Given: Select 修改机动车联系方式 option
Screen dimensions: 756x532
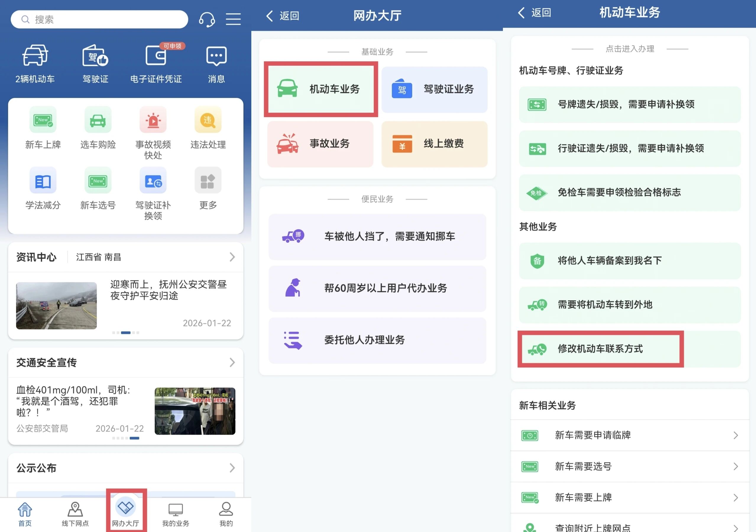Looking at the screenshot, I should coord(600,349).
